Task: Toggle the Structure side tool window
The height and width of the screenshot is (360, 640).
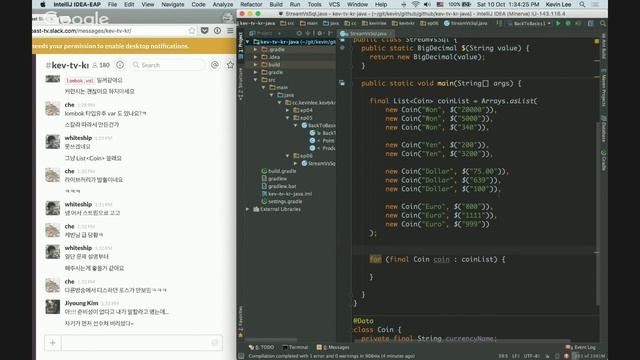Action: 240,83
